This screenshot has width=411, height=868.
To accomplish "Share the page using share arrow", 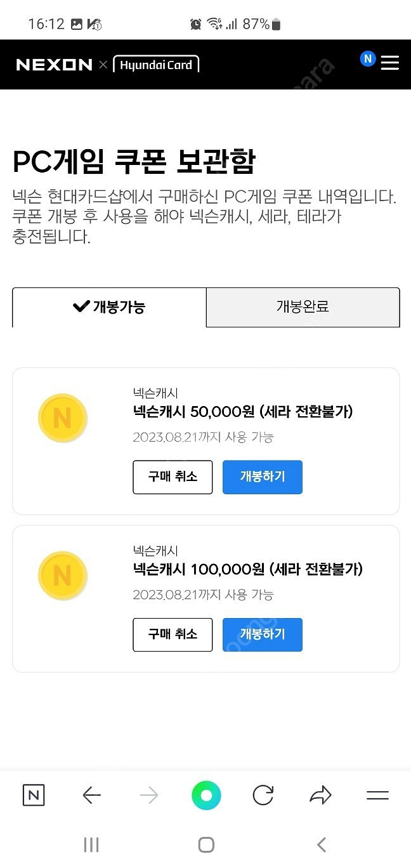I will [x=320, y=795].
